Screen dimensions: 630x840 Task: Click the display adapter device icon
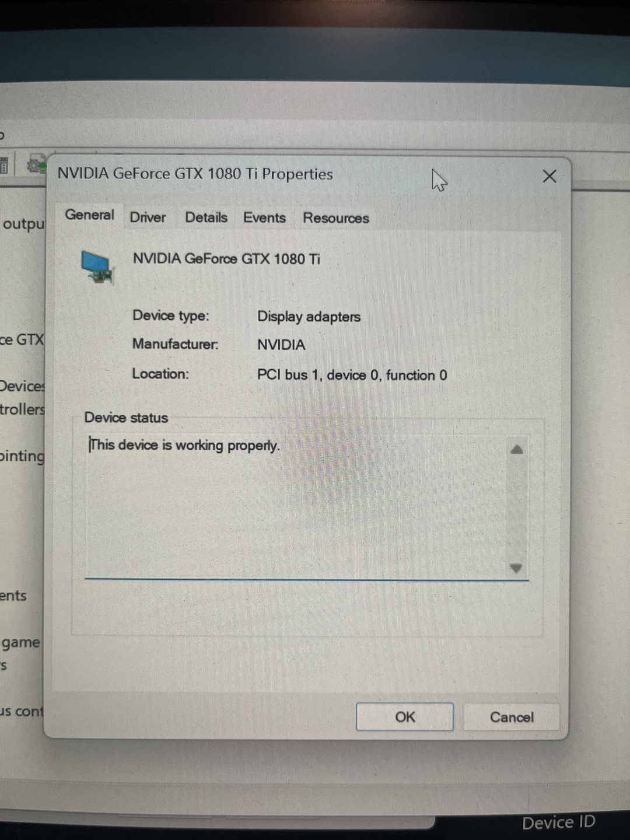click(97, 267)
